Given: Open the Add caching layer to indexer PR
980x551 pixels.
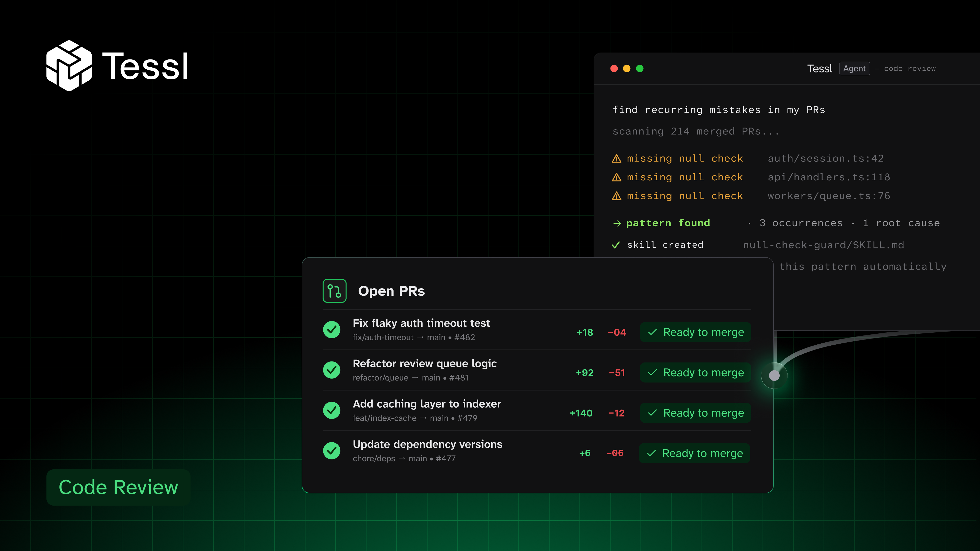Looking at the screenshot, I should [427, 404].
